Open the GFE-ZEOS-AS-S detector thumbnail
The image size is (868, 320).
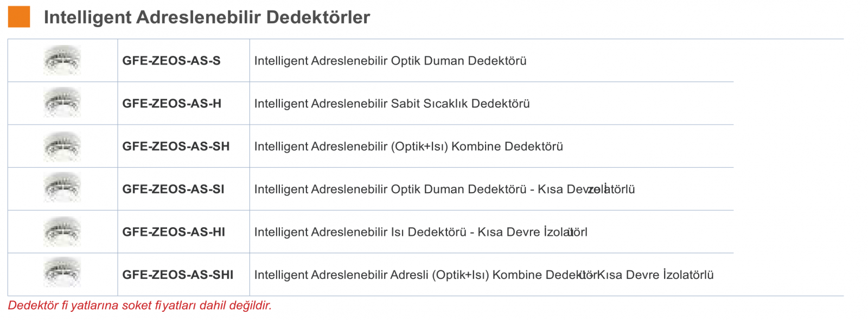62,60
